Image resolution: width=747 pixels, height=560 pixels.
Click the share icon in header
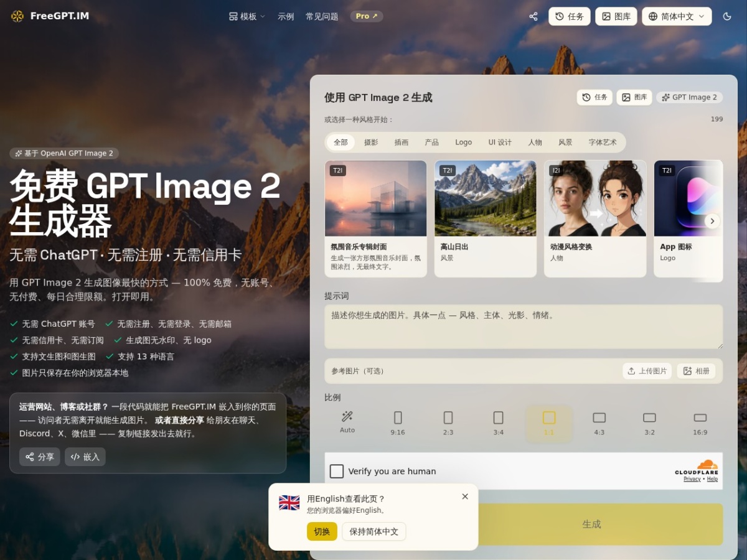tap(533, 17)
